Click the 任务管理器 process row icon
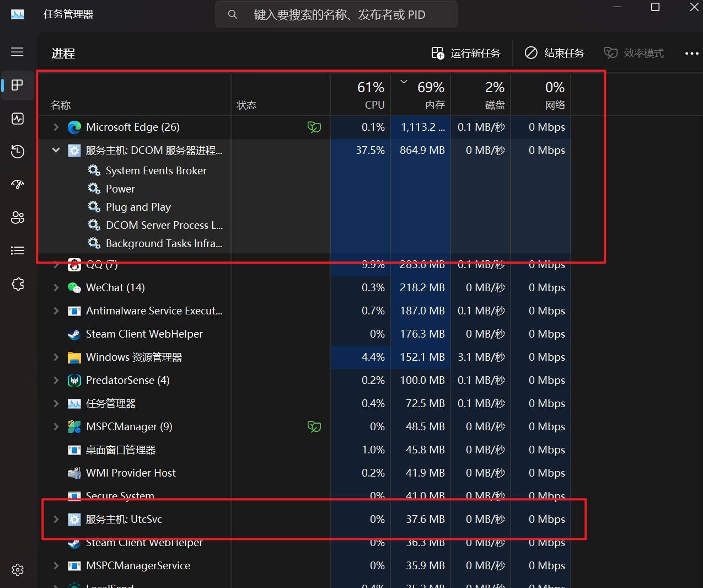The height and width of the screenshot is (588, 703). 74,404
